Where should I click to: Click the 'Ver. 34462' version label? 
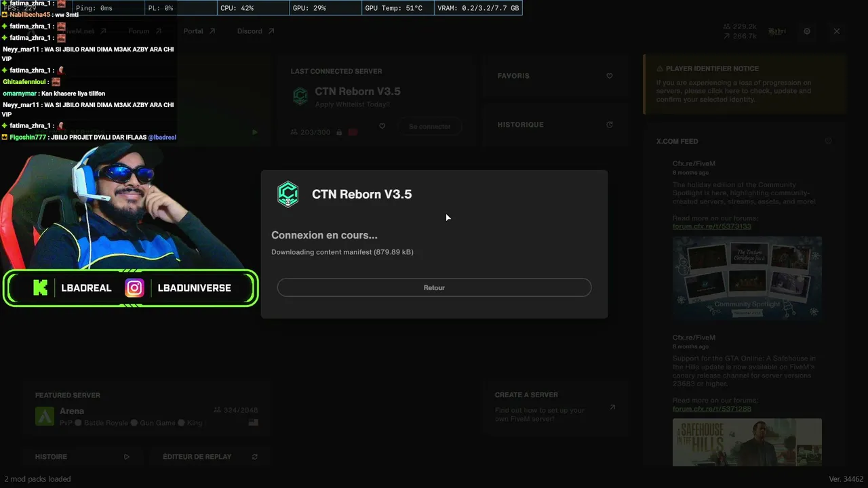(846, 479)
